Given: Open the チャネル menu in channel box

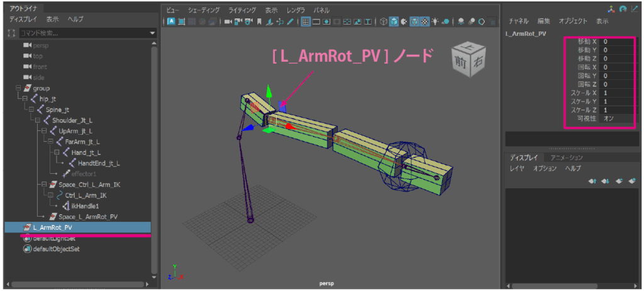Looking at the screenshot, I should tap(519, 21).
